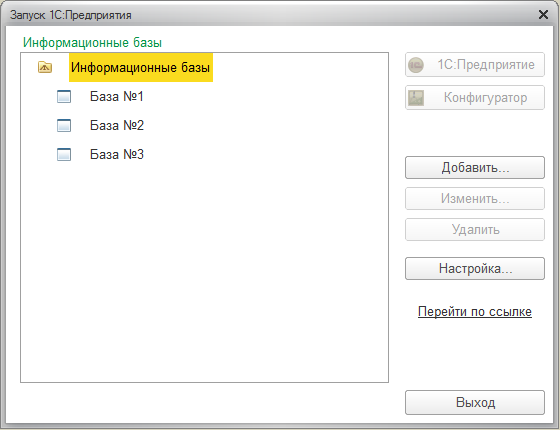Click the 1C logo icon on the launch button

pyautogui.click(x=416, y=65)
